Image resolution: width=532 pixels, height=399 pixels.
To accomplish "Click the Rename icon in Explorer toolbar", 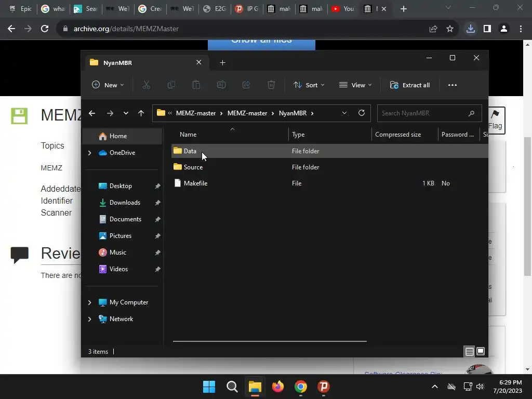I will pos(221,85).
